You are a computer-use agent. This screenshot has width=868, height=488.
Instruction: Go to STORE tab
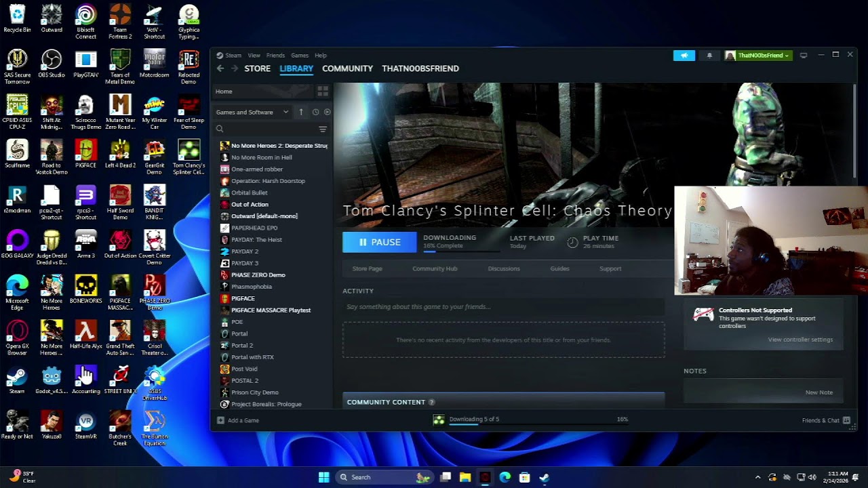[258, 68]
